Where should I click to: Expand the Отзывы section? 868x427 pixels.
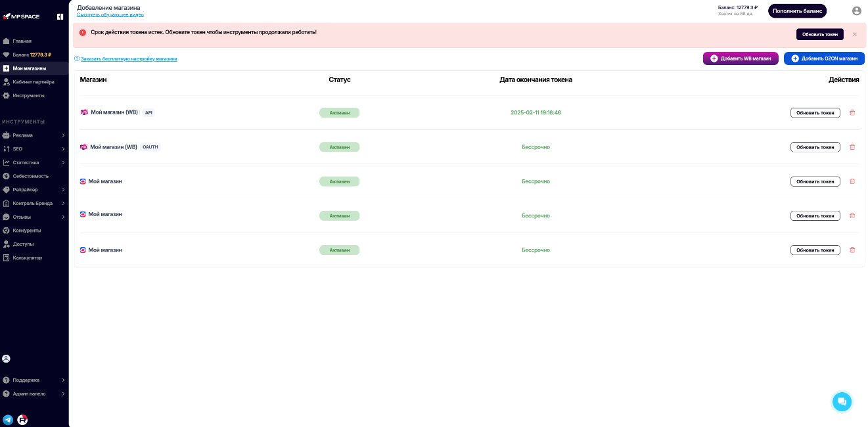click(33, 217)
